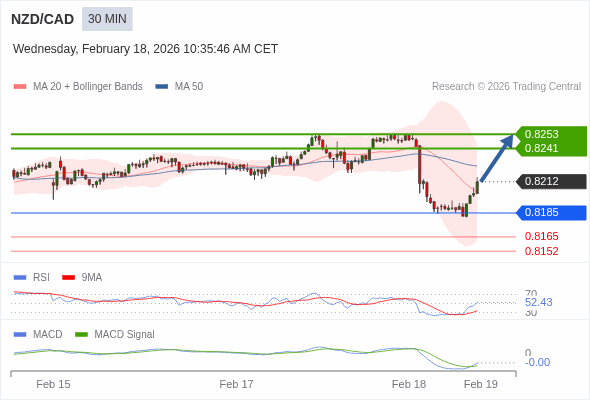This screenshot has height=400, width=590.
Task: Click the Feb 18 axis label
Action: click(x=409, y=384)
